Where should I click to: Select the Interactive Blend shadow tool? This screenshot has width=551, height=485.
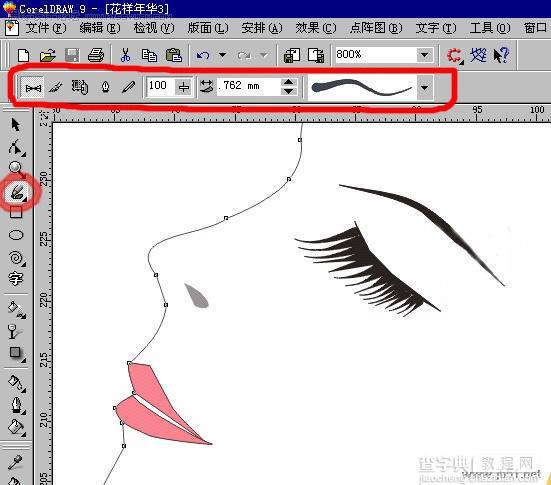[x=16, y=353]
